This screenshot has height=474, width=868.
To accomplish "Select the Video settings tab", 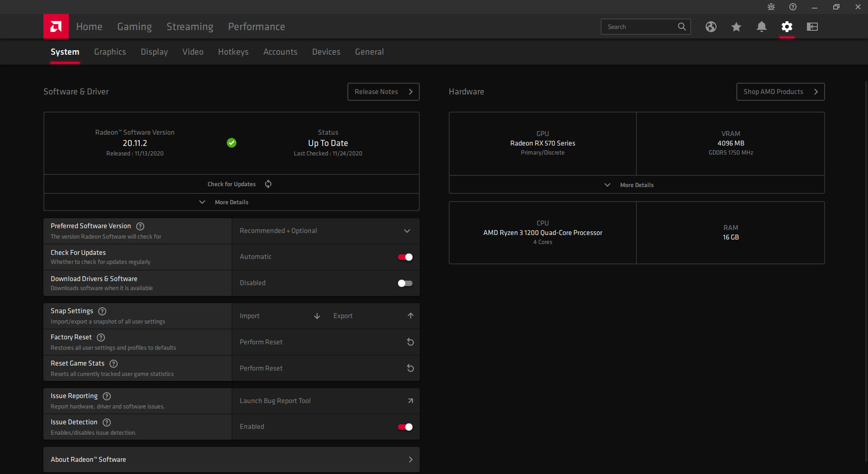I will pyautogui.click(x=193, y=52).
